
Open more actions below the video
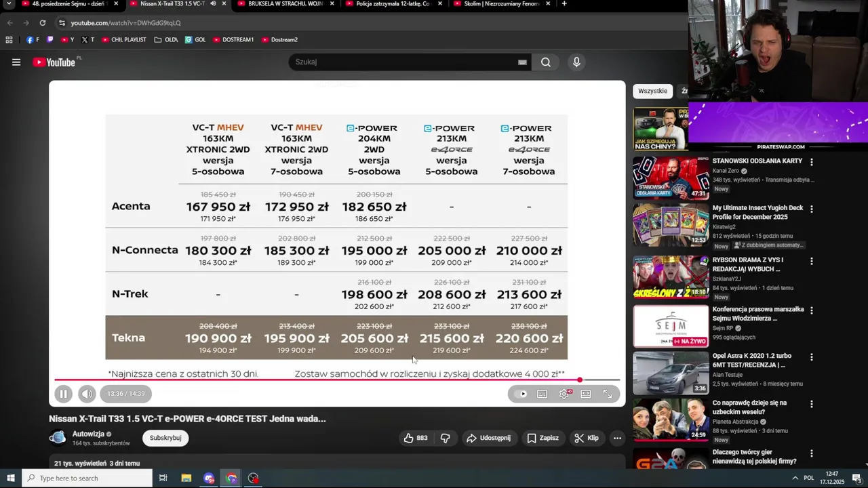[617, 438]
